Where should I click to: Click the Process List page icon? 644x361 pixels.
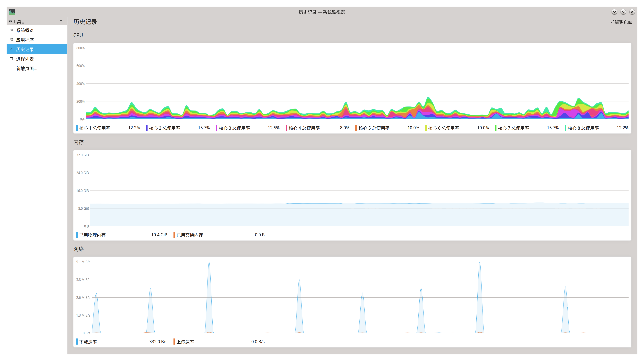point(11,59)
